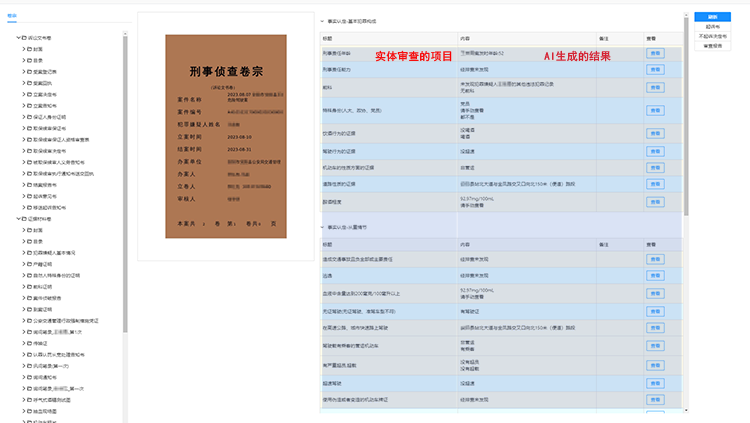Expand the 受案回执 tree node arrow
The width and height of the screenshot is (750, 423).
tap(25, 82)
